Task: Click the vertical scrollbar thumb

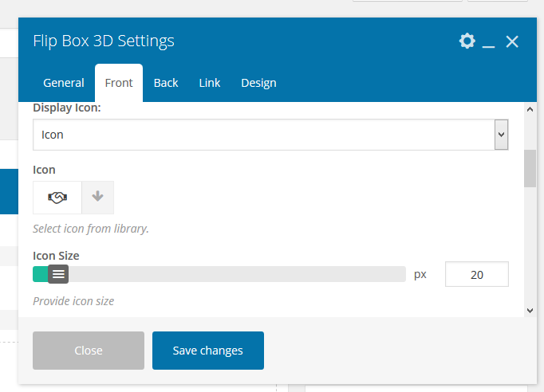Action: coord(530,168)
